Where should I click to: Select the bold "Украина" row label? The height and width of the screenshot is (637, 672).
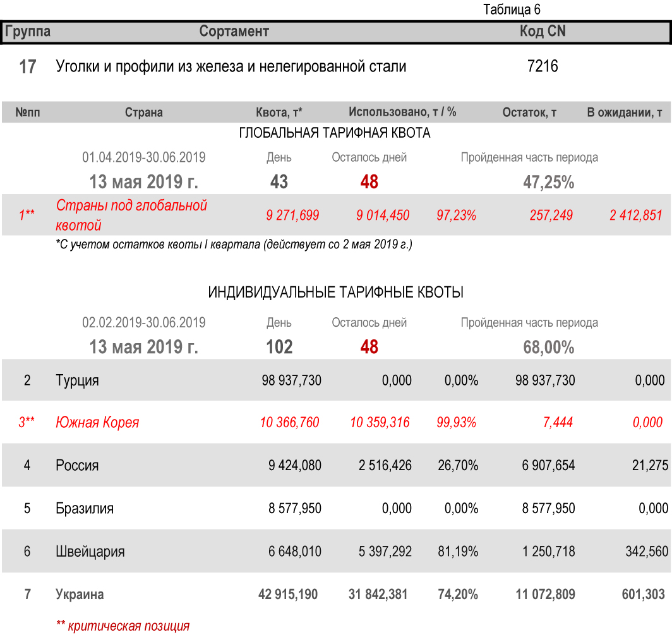point(80,595)
